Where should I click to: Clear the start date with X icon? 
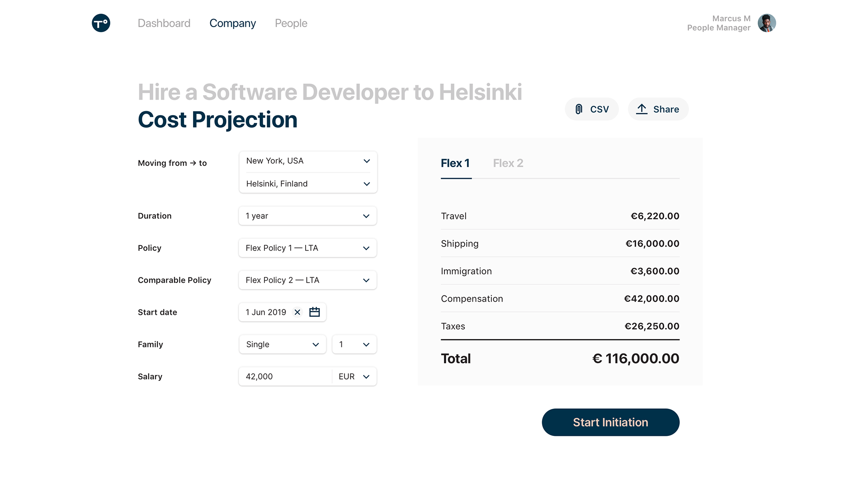pyautogui.click(x=297, y=312)
